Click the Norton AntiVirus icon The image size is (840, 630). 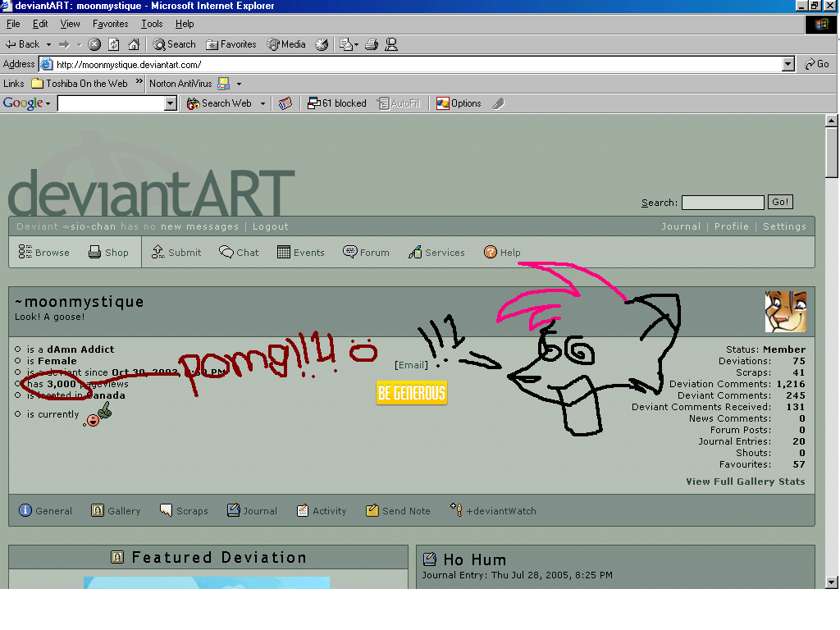[223, 84]
